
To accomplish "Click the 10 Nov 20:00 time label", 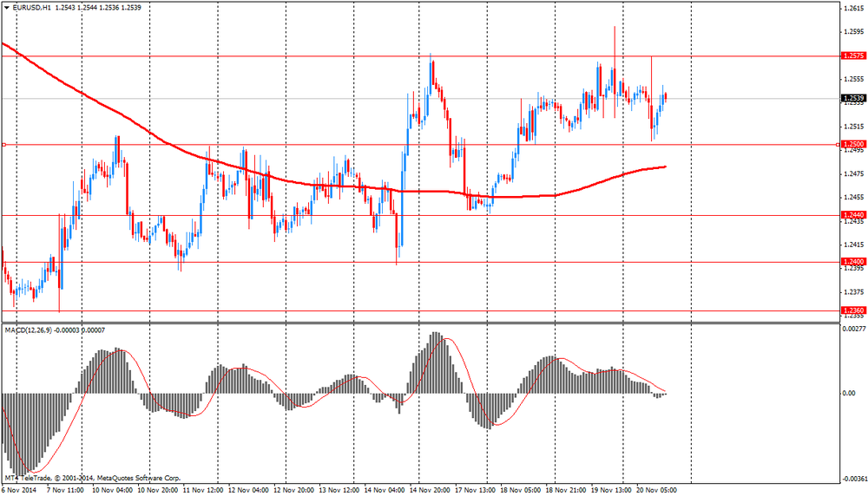I will pyautogui.click(x=157, y=490).
